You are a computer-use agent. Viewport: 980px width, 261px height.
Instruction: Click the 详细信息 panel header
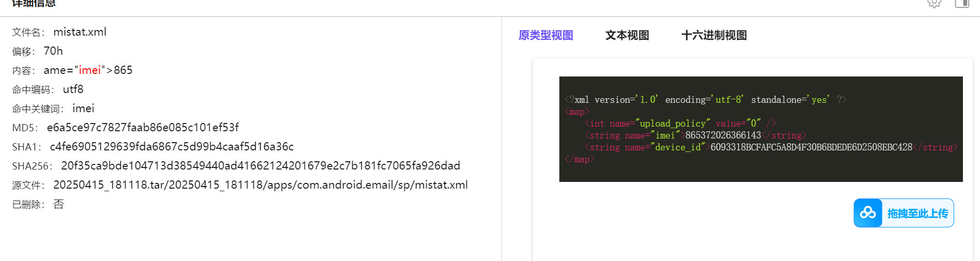(34, 4)
